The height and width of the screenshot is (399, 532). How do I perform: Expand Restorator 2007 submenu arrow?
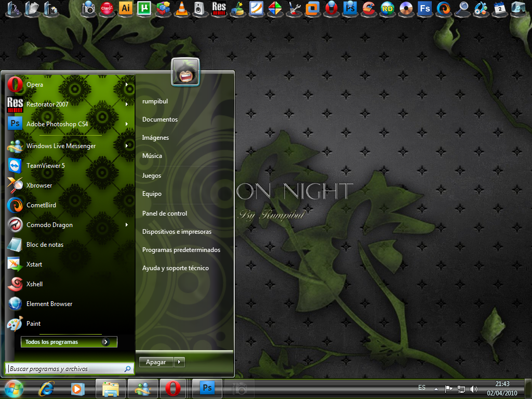click(x=127, y=104)
